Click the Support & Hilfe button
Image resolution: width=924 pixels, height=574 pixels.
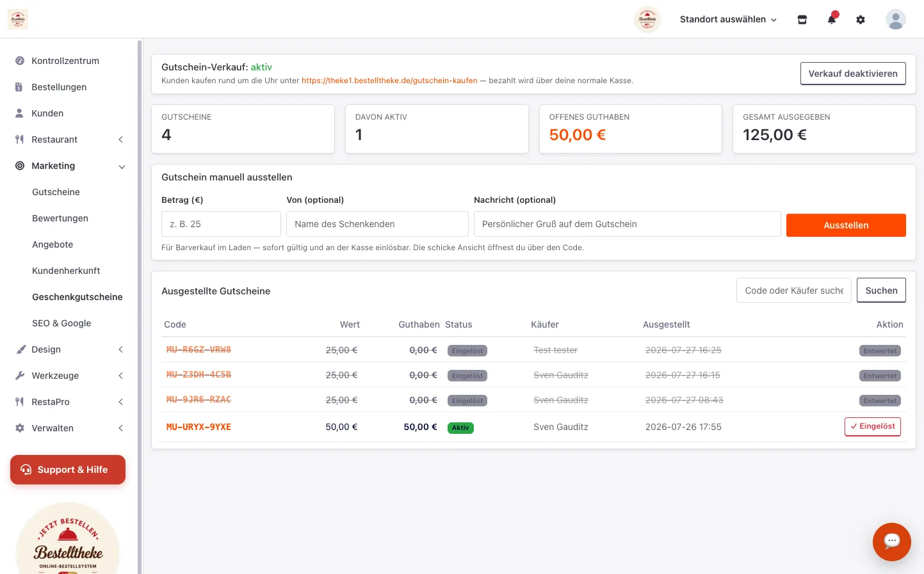pyautogui.click(x=68, y=470)
